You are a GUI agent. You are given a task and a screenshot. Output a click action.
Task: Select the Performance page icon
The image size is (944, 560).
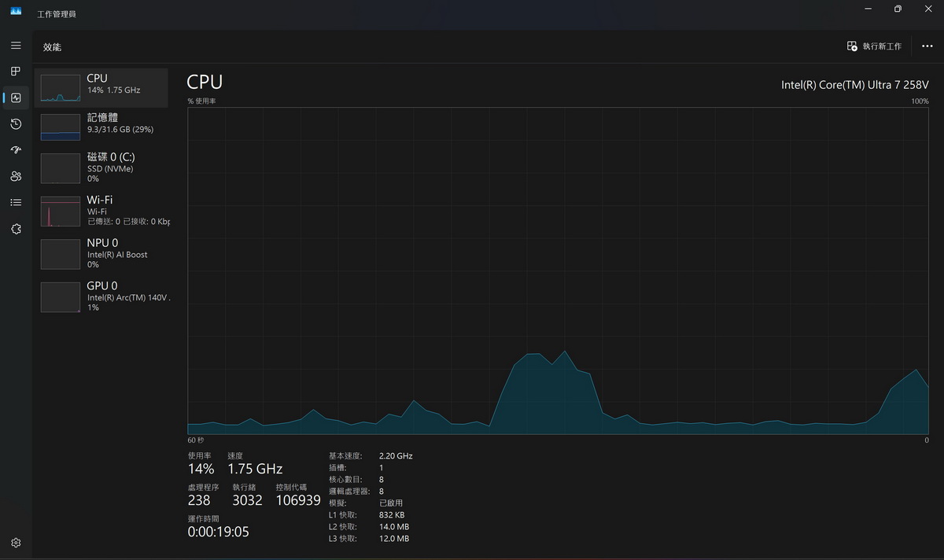16,98
